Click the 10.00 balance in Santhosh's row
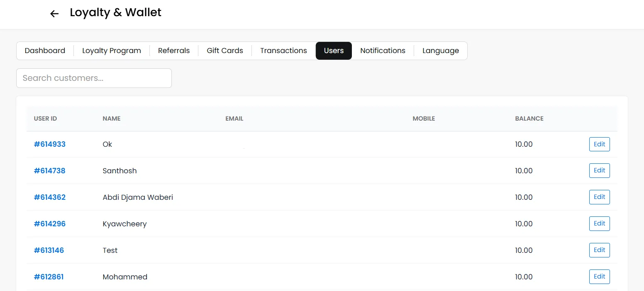Screen dimensions: 644x291 click(x=524, y=171)
